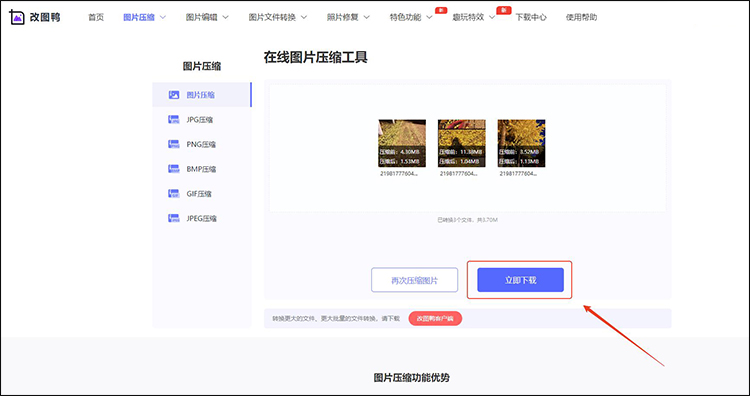Open the 图片压缩 navigation menu
Screen dimensions: 750x396
[x=144, y=17]
